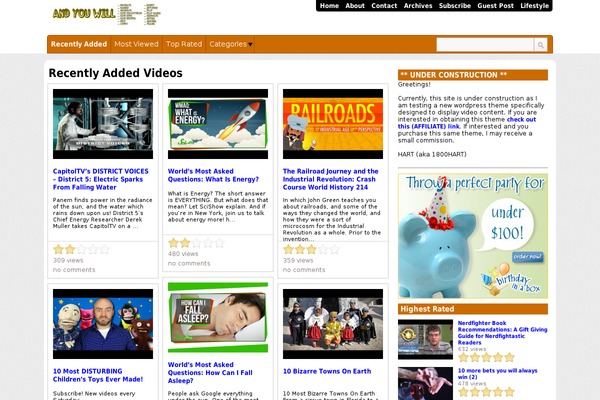Open CapitolTV's DISTRICT VOICES video title link

[x=101, y=179]
